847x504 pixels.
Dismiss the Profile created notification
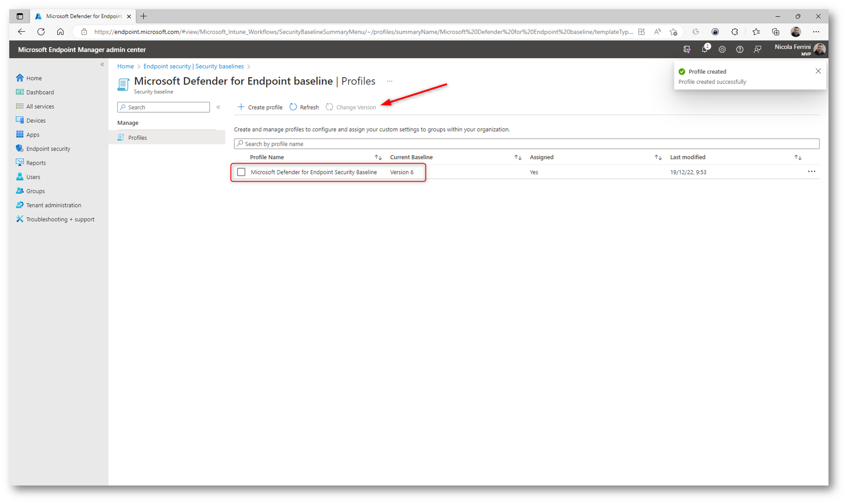(818, 71)
